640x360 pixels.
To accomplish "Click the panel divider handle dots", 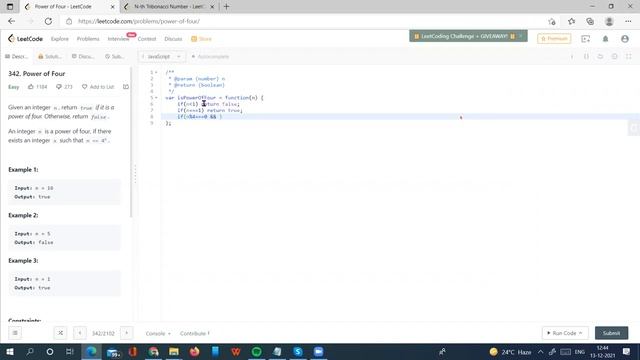I will (136, 174).
